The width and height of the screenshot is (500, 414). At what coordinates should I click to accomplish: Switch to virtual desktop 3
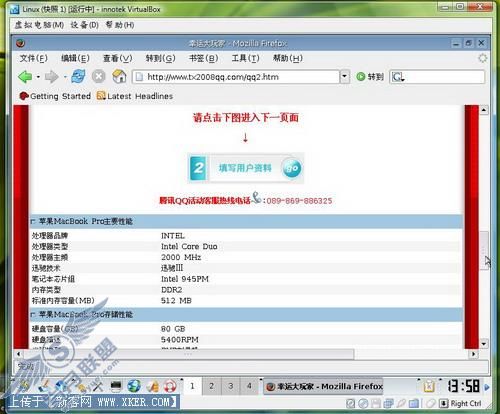(x=230, y=386)
